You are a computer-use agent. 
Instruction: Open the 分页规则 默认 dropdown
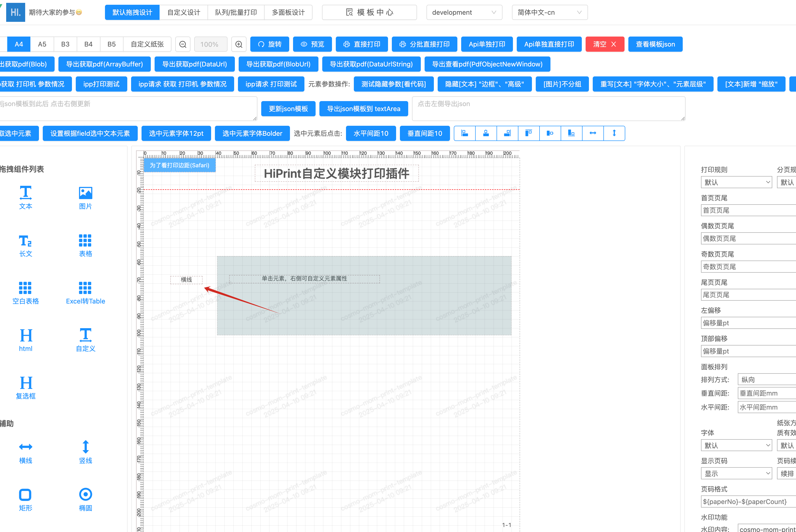click(787, 182)
